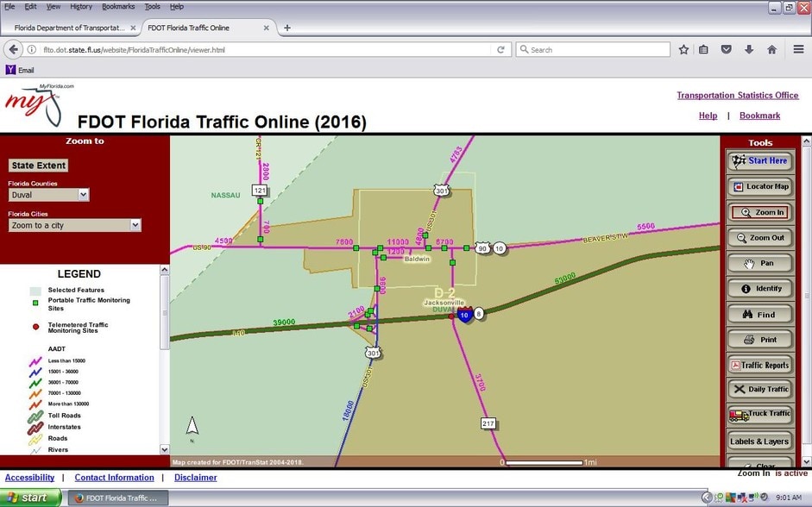Click the site information icon
812x507 pixels.
(x=32, y=50)
